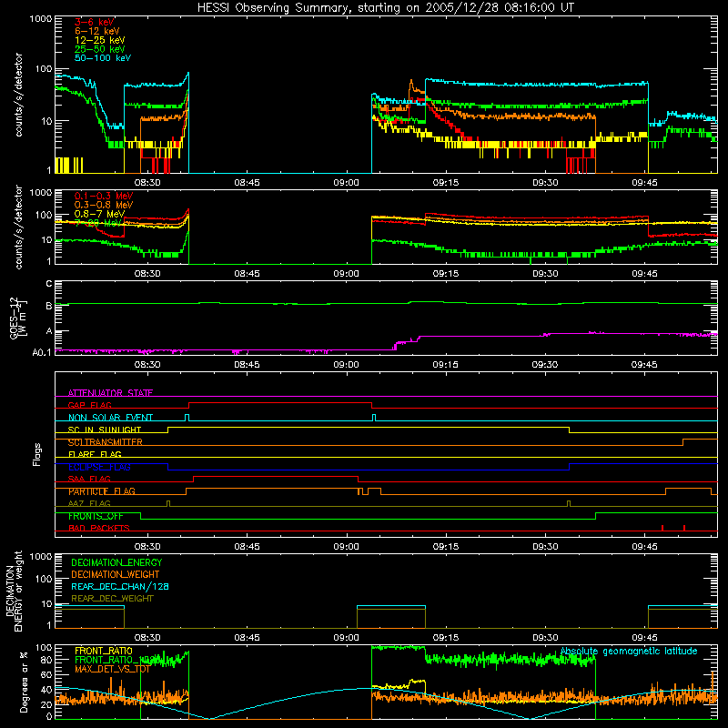The image size is (728, 728).
Task: Select the 0.1-0.3 MeV legend label
Action: [x=104, y=196]
